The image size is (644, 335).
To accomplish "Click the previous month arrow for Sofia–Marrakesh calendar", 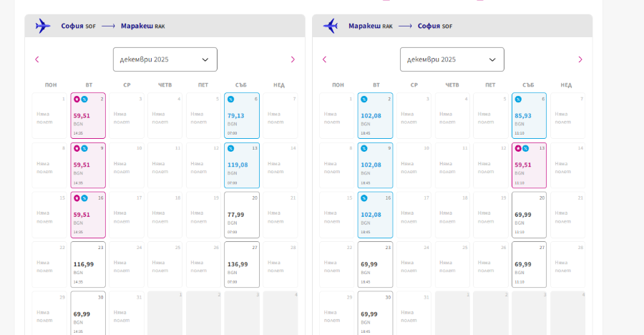I will (x=37, y=59).
